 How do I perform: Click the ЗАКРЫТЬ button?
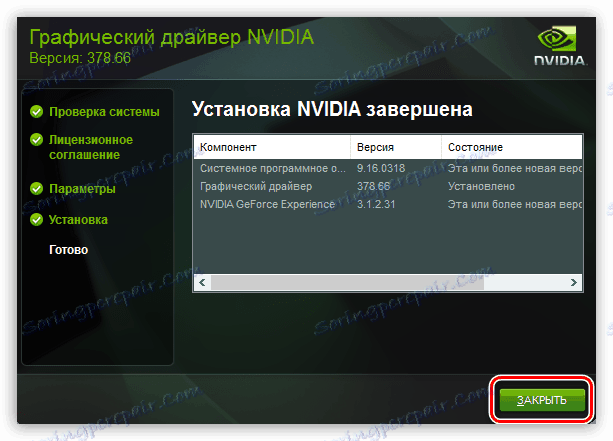[x=542, y=400]
